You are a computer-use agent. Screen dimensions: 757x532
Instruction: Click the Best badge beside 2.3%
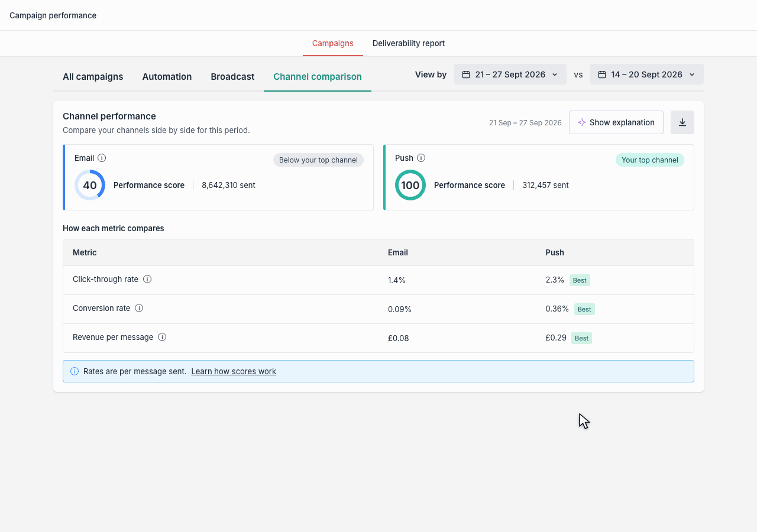(x=580, y=280)
